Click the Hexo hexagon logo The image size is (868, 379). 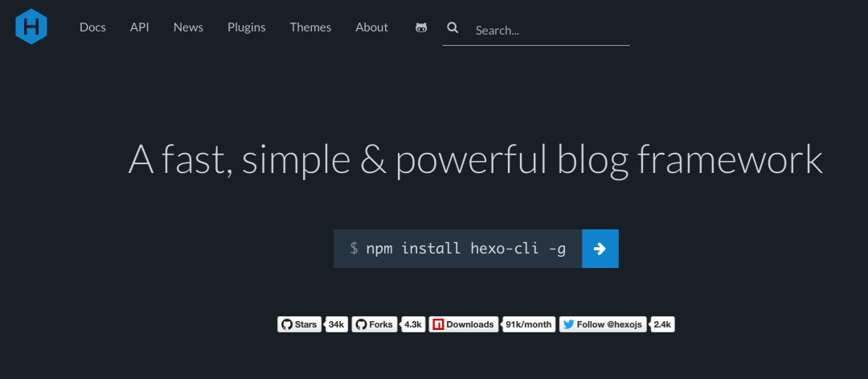(x=31, y=27)
